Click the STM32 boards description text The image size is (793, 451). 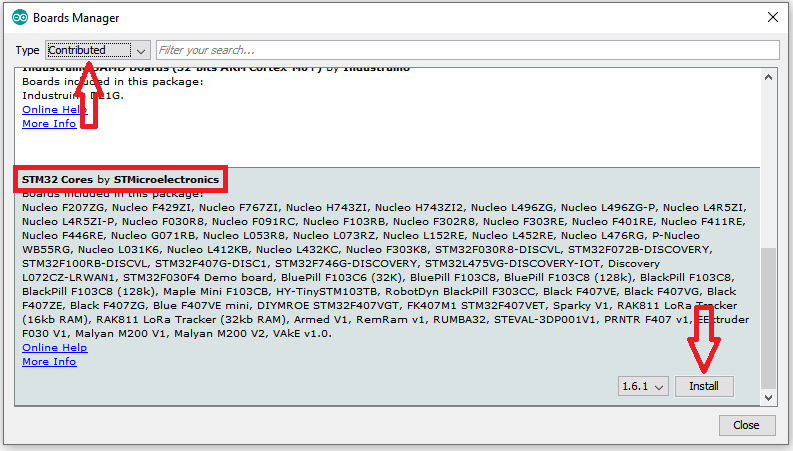(385, 270)
